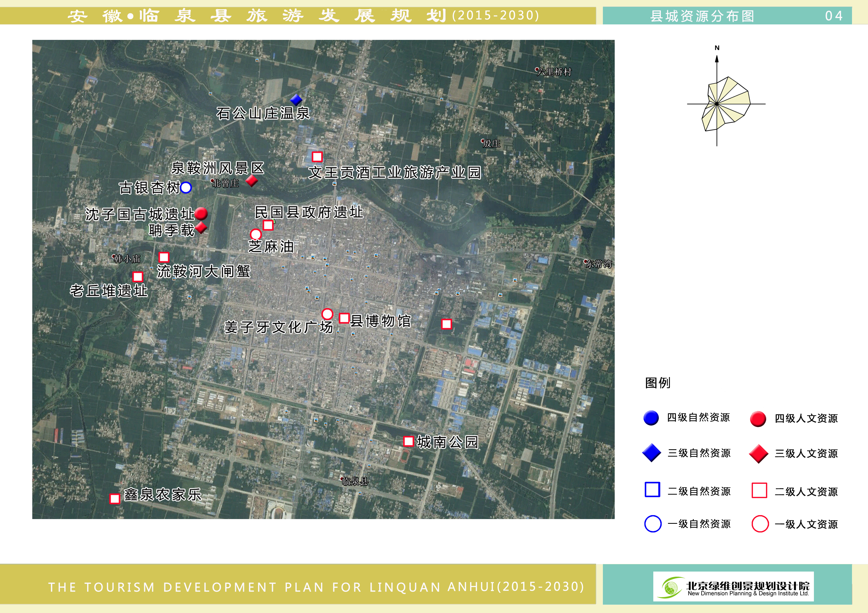Image resolution: width=868 pixels, height=613 pixels.
Task: Select the red square marker beside 城南公园
Action: coord(408,441)
